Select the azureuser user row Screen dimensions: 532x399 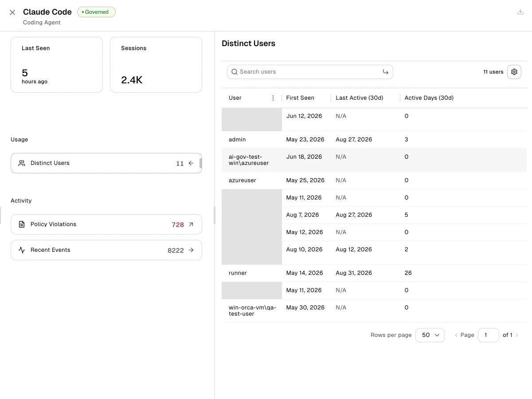point(374,180)
